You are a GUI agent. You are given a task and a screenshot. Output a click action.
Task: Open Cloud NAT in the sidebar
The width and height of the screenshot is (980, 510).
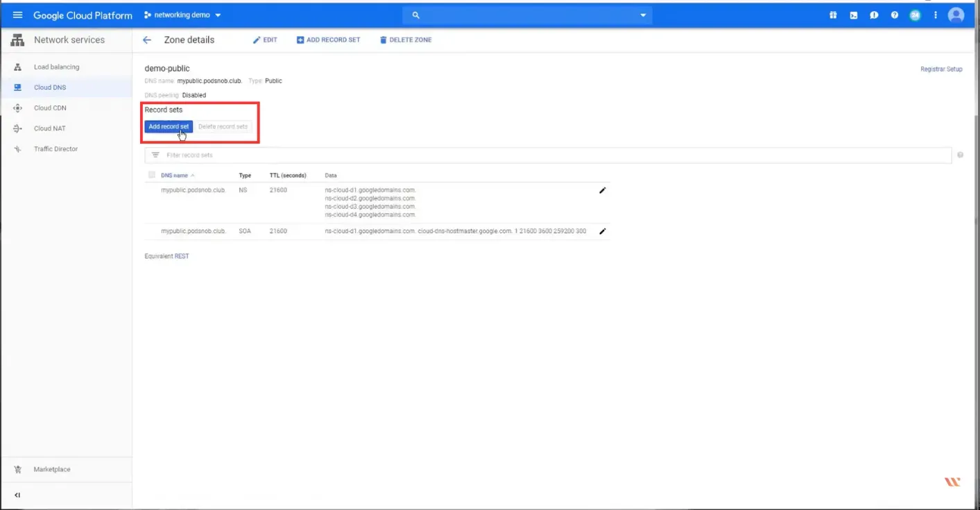tap(50, 128)
